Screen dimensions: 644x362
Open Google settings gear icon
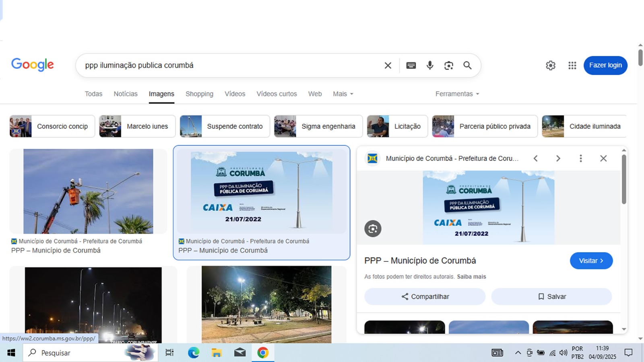pos(551,65)
